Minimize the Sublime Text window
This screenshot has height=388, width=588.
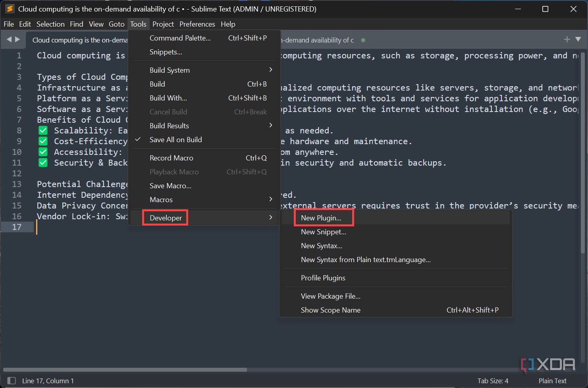pos(517,9)
